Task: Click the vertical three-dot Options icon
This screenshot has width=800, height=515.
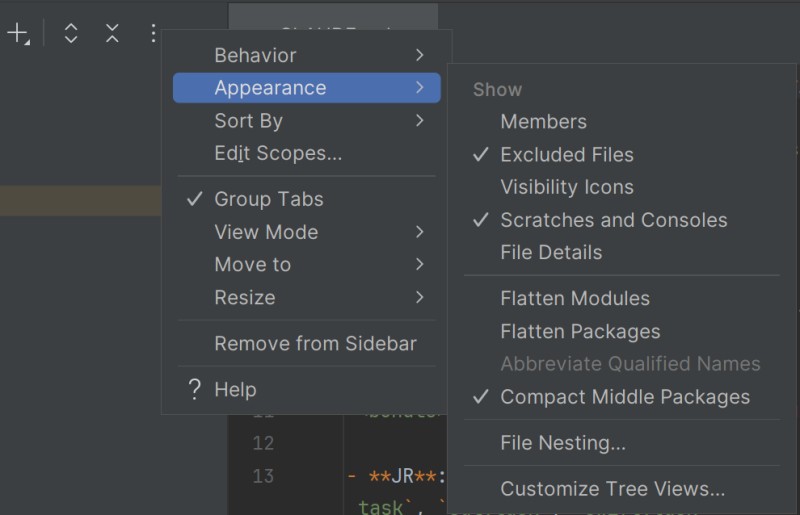Action: (153, 34)
